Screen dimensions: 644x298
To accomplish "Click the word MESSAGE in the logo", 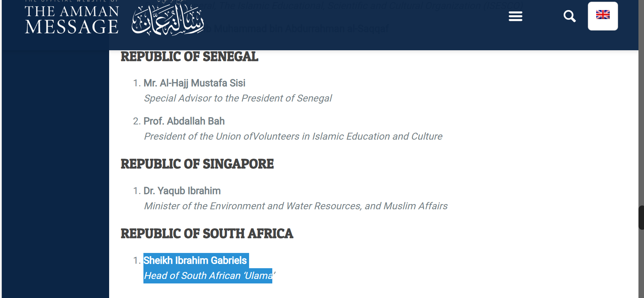I will (x=72, y=27).
